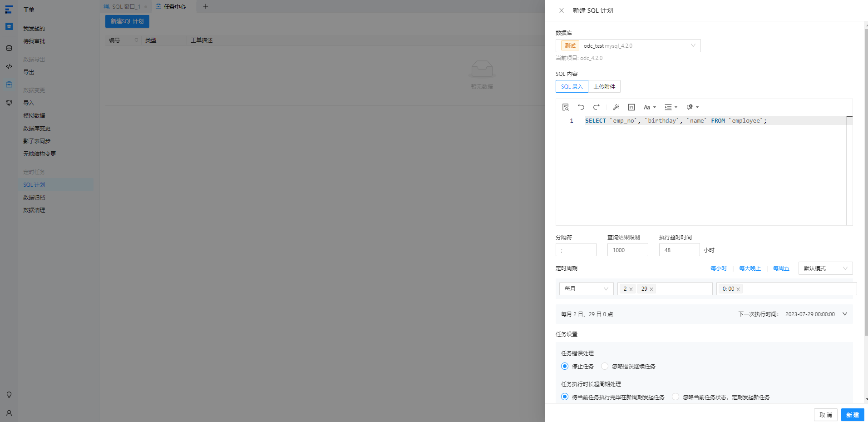Switch to SQL 录入 tab
868x422 pixels.
click(572, 86)
